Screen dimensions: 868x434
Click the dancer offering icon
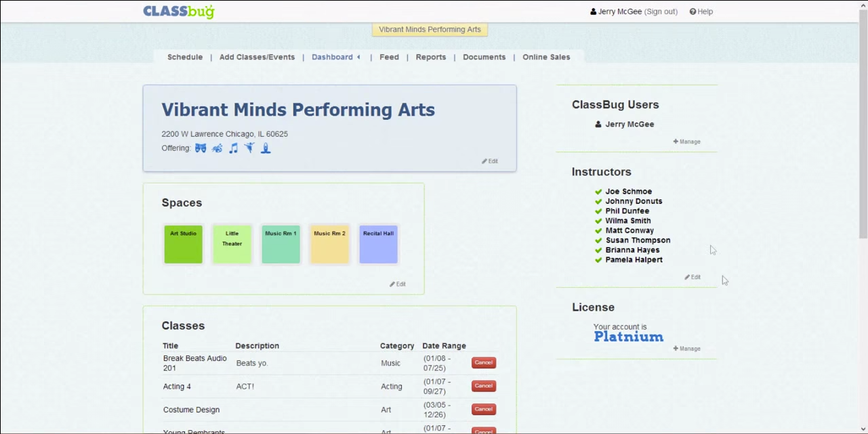249,148
